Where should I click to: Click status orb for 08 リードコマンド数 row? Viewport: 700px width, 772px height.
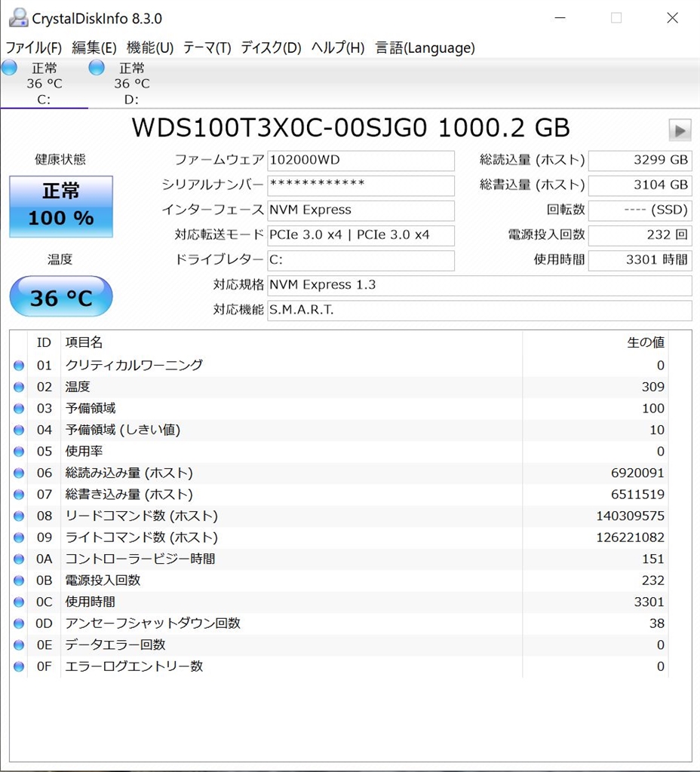click(x=19, y=516)
